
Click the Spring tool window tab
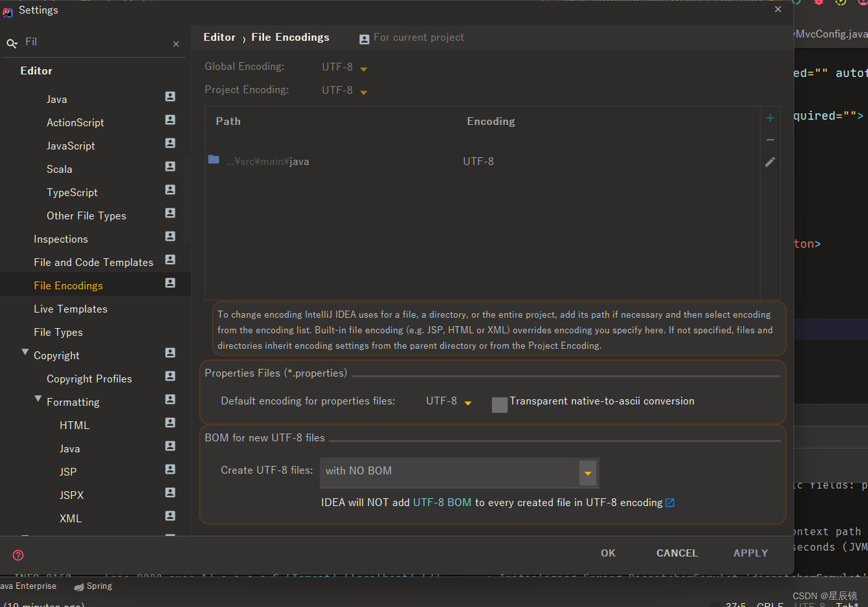(94, 586)
